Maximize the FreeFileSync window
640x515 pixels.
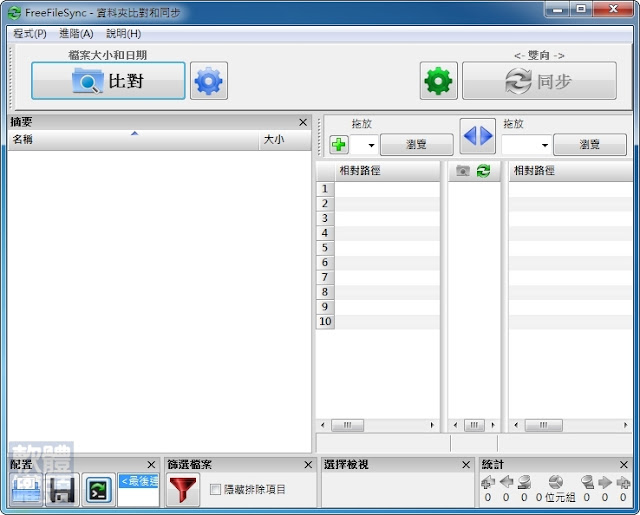(581, 9)
